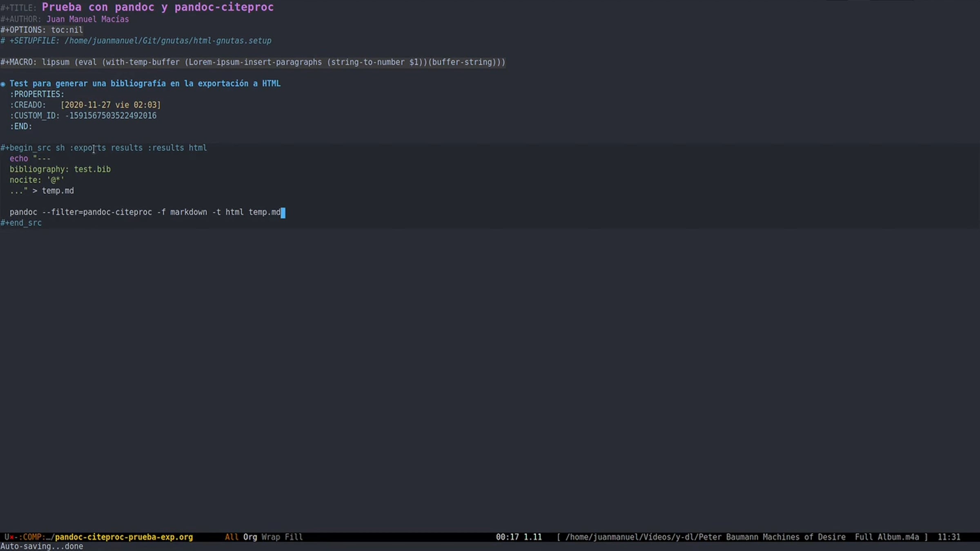Click the 'All' position indicator in mode line
Screen dimensions: 980x551
[x=232, y=537]
